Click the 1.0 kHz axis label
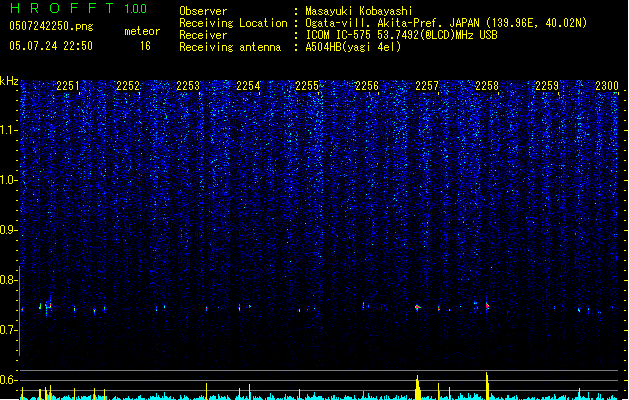The image size is (629, 400). (x=8, y=180)
